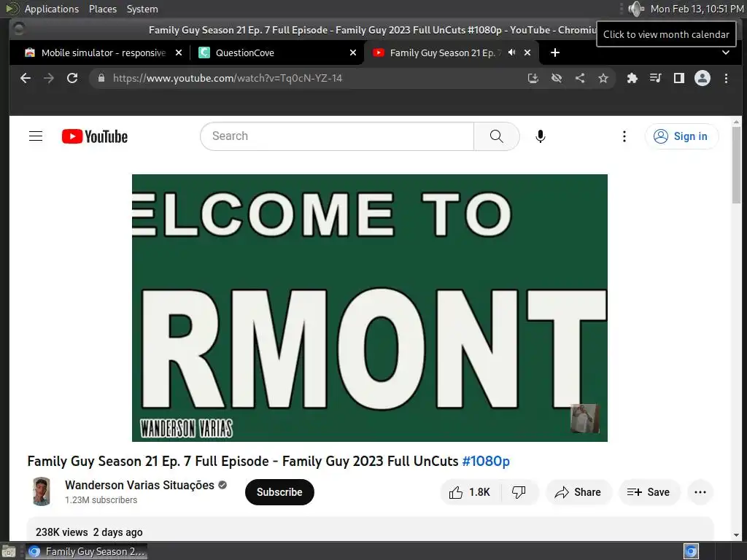Image resolution: width=747 pixels, height=560 pixels.
Task: Open media controls icon in toolbar
Action: [656, 78]
